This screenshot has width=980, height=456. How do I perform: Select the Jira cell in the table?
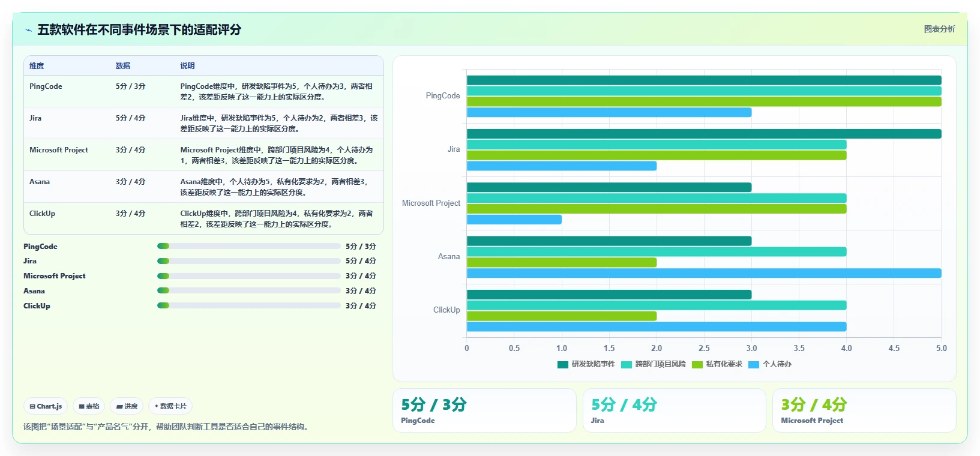35,118
